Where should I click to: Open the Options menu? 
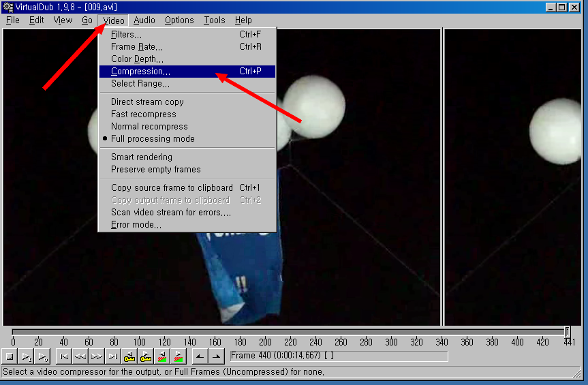click(x=179, y=20)
